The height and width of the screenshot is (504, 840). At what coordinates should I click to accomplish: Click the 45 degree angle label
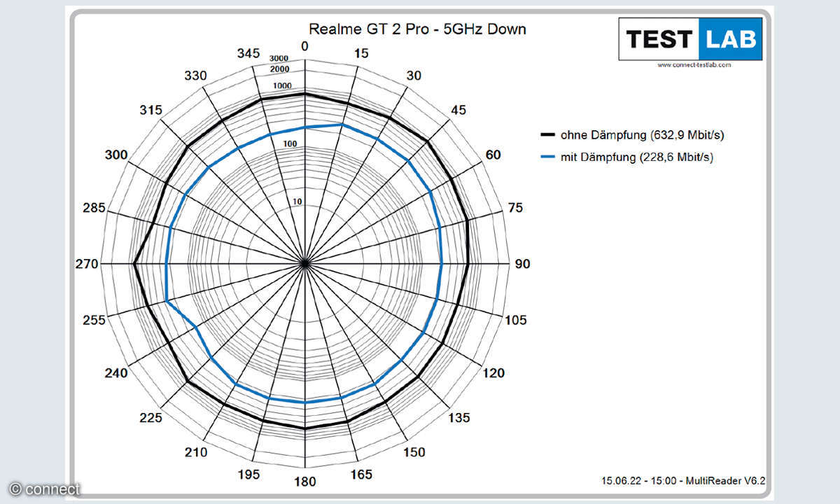pyautogui.click(x=458, y=110)
